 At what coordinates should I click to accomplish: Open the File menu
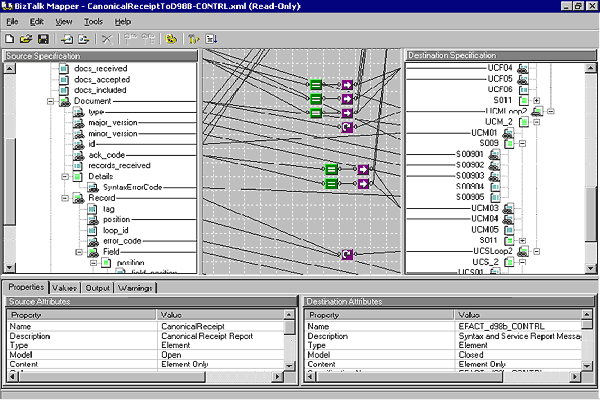12,22
